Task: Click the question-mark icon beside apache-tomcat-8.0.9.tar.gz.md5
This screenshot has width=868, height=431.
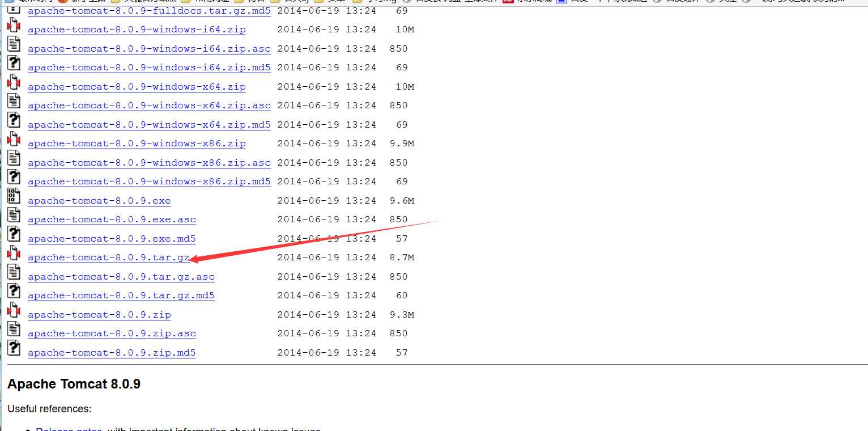Action: [x=14, y=291]
